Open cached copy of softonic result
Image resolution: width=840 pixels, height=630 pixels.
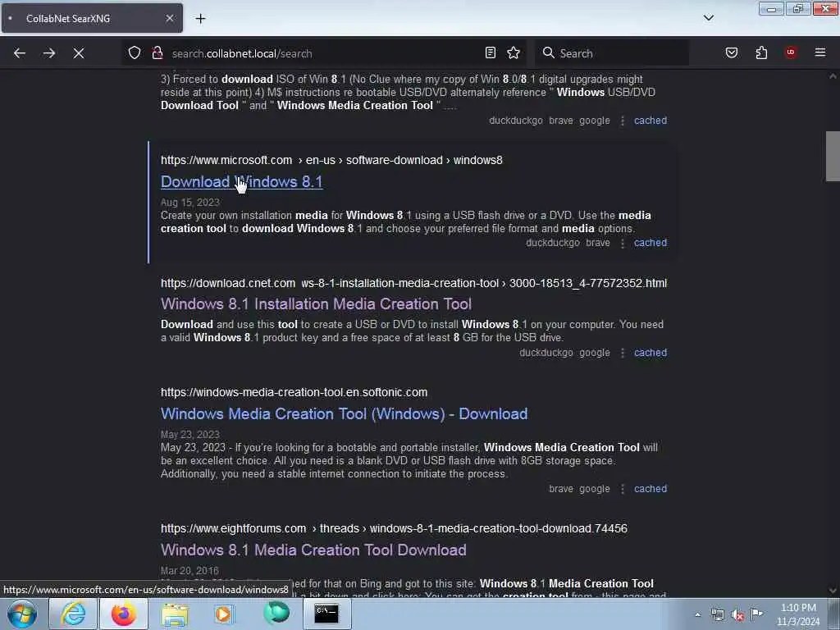click(651, 489)
